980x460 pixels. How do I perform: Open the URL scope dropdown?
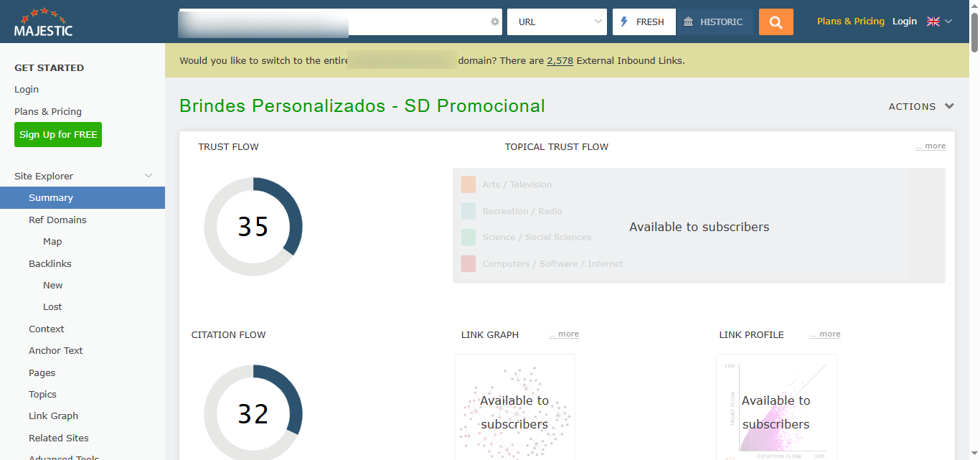(x=557, y=22)
